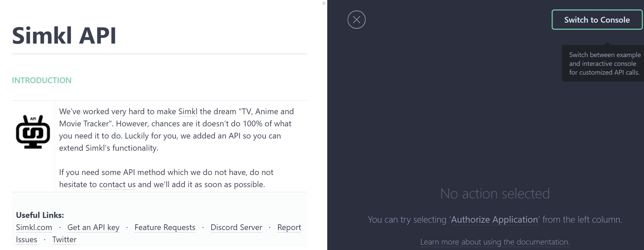Click the Simkl API TV logo
Image resolution: width=644 pixels, height=250 pixels.
33,132
